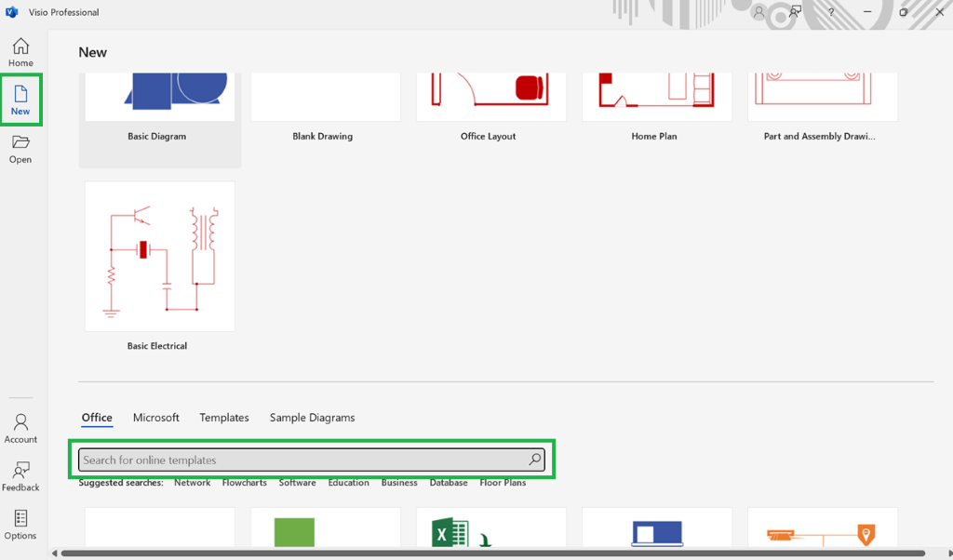This screenshot has height=560, width=953.
Task: Search suggested term Flowcharts
Action: (x=245, y=483)
